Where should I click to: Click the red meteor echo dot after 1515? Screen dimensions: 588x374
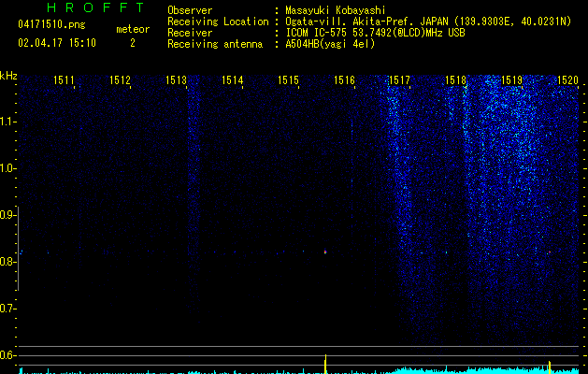[x=325, y=252]
